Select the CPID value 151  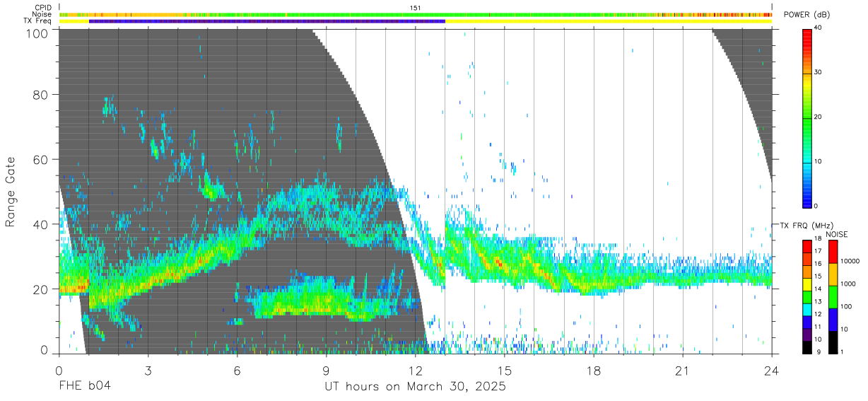(416, 7)
